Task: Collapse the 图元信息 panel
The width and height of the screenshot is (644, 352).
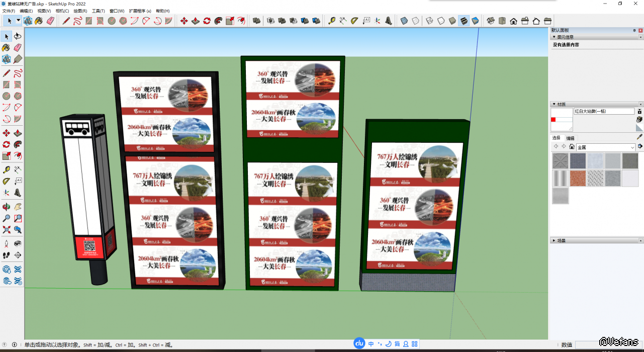Action: pyautogui.click(x=554, y=37)
